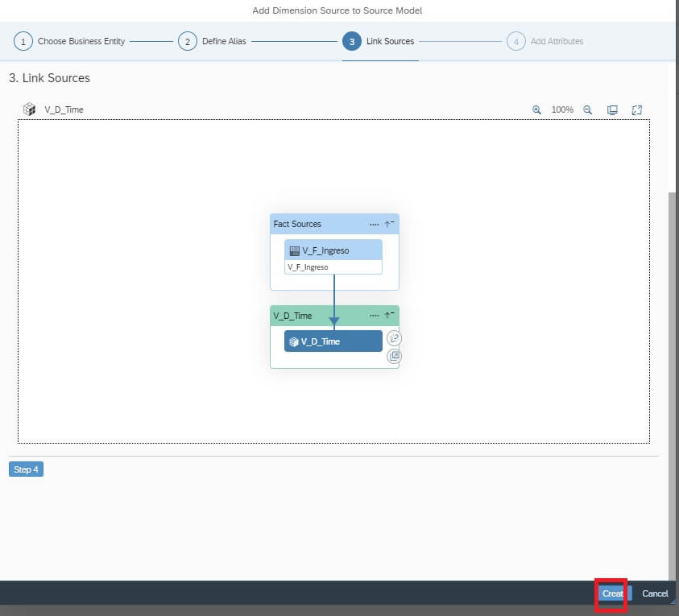This screenshot has width=679, height=616.
Task: Go to the Define Alias step
Action: click(x=212, y=42)
